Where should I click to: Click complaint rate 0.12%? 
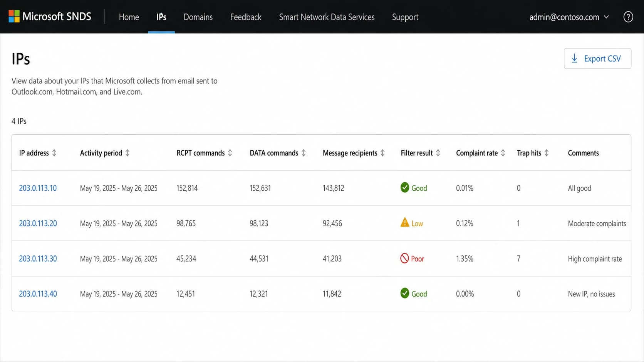click(x=465, y=224)
